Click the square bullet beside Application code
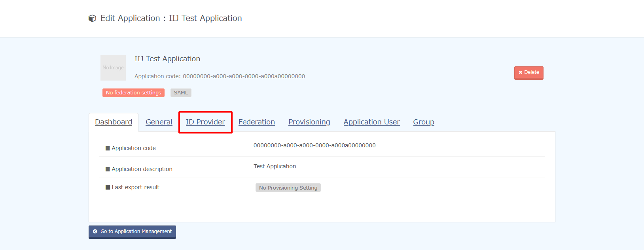This screenshot has width=644, height=250. [x=108, y=148]
